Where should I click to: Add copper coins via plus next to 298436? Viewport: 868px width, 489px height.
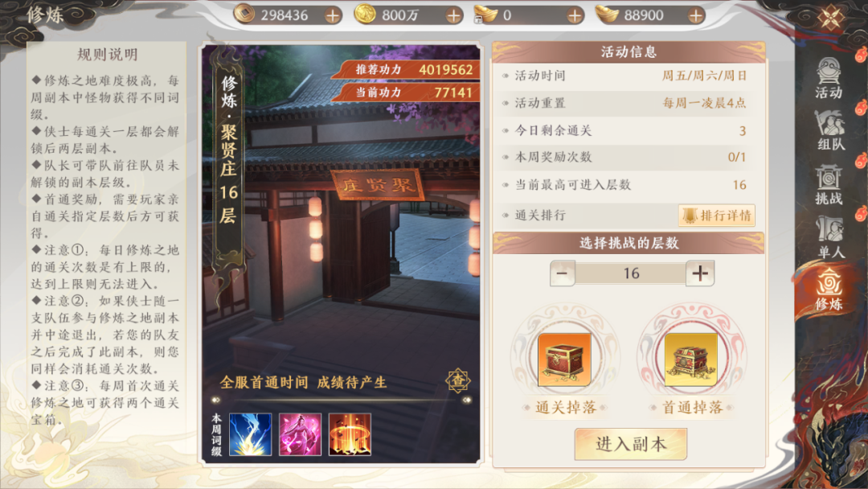click(332, 15)
